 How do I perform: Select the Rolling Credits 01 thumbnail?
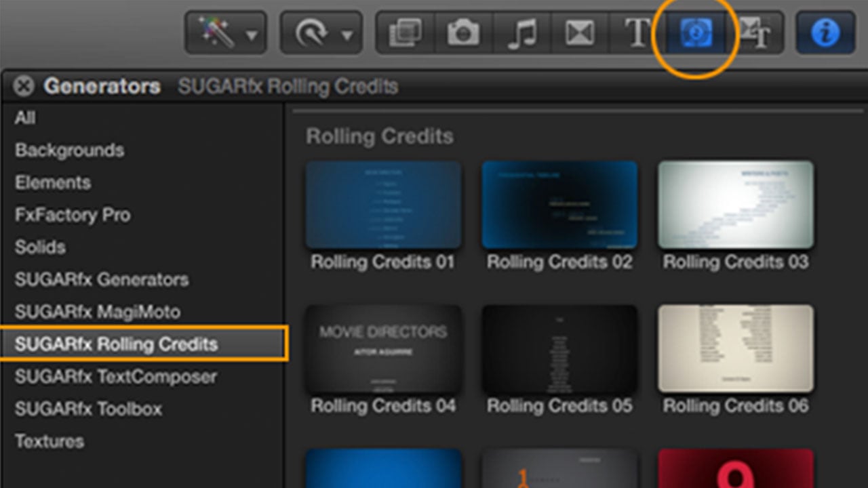(x=383, y=205)
